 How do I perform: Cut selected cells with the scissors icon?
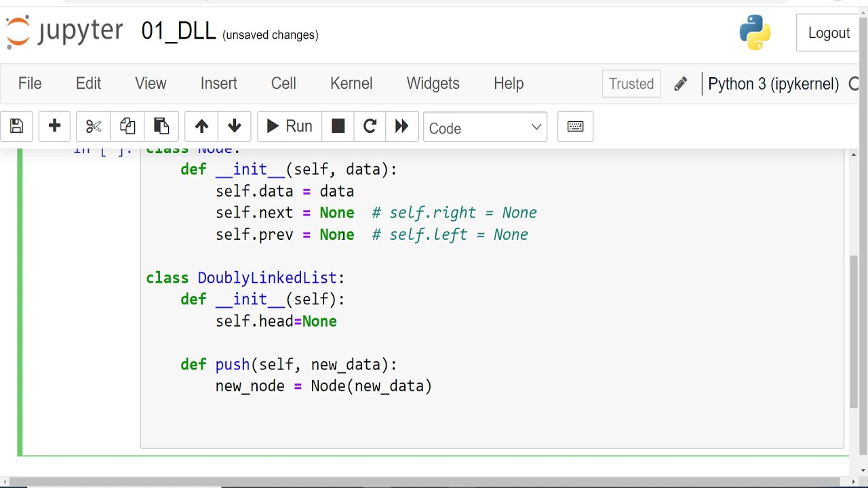click(93, 126)
